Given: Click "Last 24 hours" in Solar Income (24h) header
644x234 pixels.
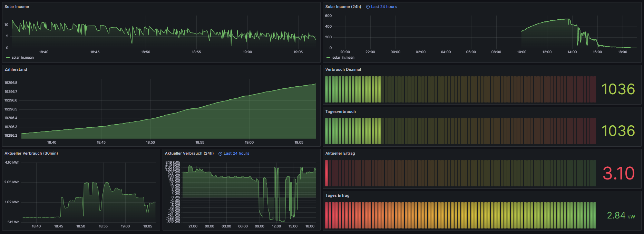Looking at the screenshot, I should tap(384, 7).
